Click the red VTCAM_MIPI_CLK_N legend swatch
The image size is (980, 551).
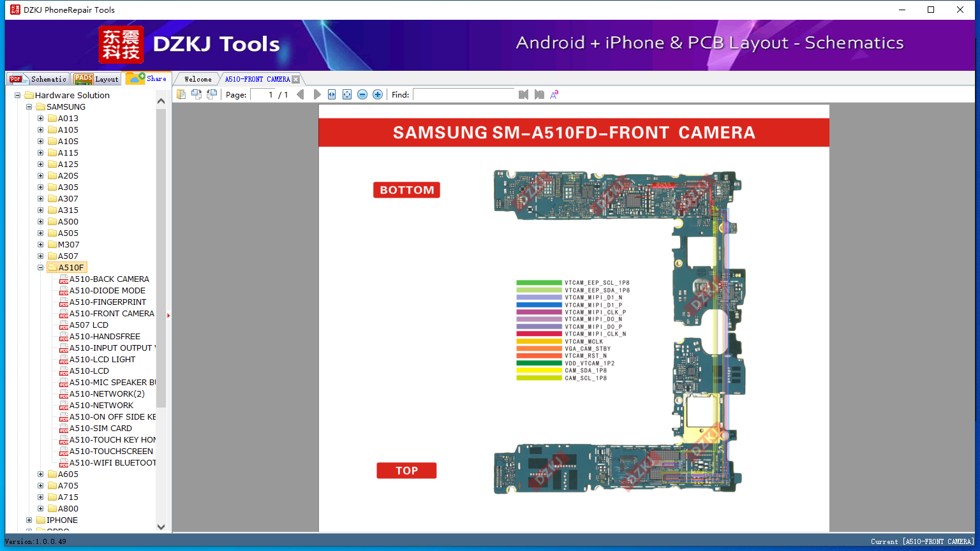[x=539, y=334]
